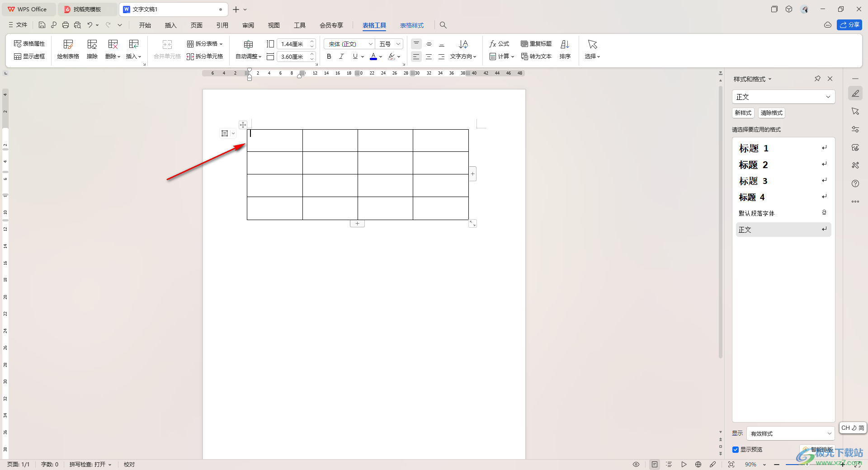The image size is (868, 470).
Task: Open the File (文件) menu
Action: tap(18, 25)
